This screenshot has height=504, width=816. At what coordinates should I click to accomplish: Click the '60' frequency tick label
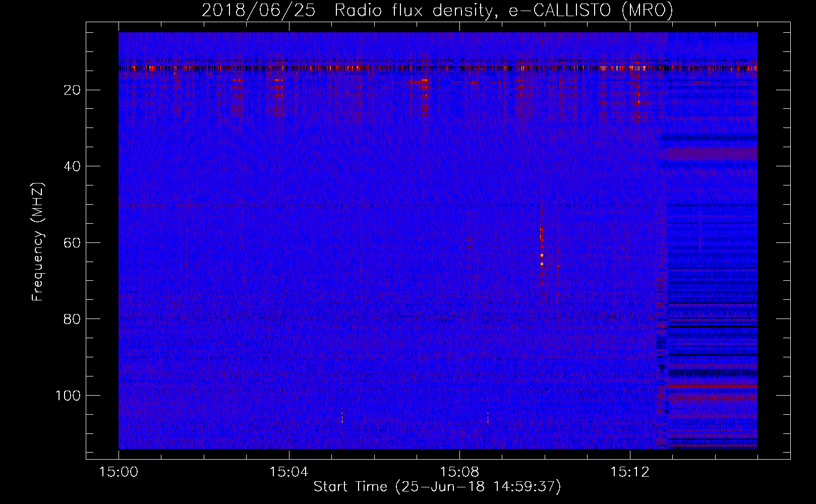pos(73,243)
